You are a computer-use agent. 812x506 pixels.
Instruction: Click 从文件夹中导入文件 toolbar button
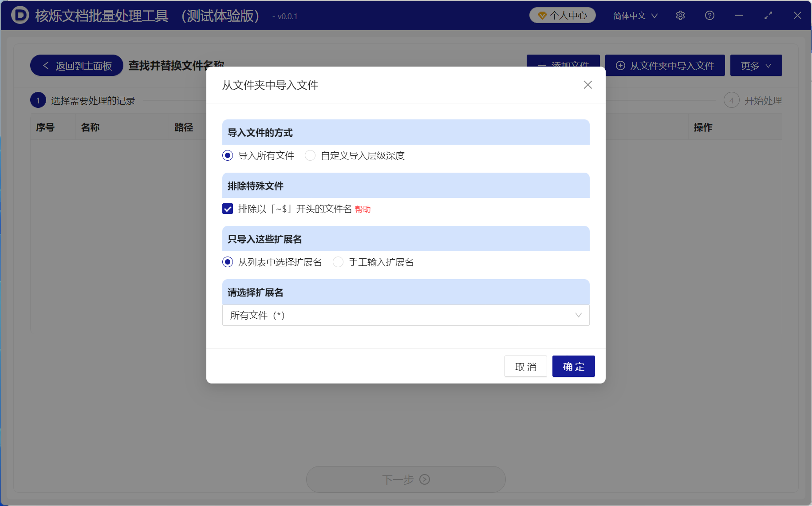tap(665, 66)
